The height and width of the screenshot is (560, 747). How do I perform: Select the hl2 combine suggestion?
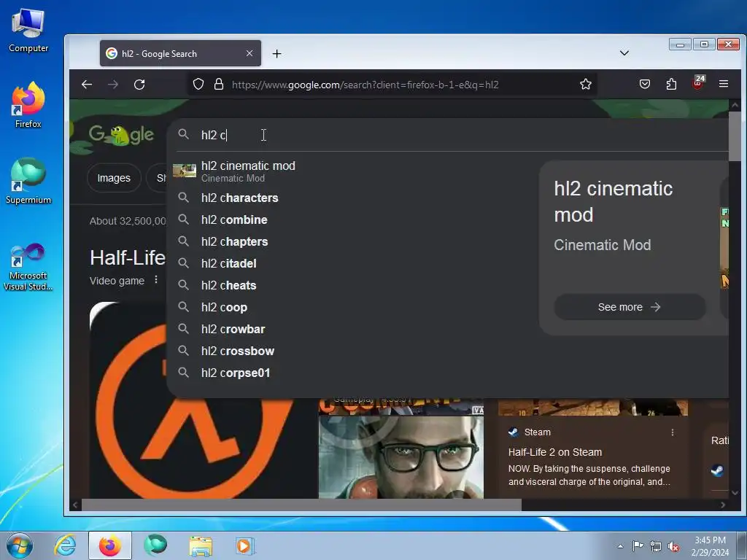pyautogui.click(x=352, y=219)
